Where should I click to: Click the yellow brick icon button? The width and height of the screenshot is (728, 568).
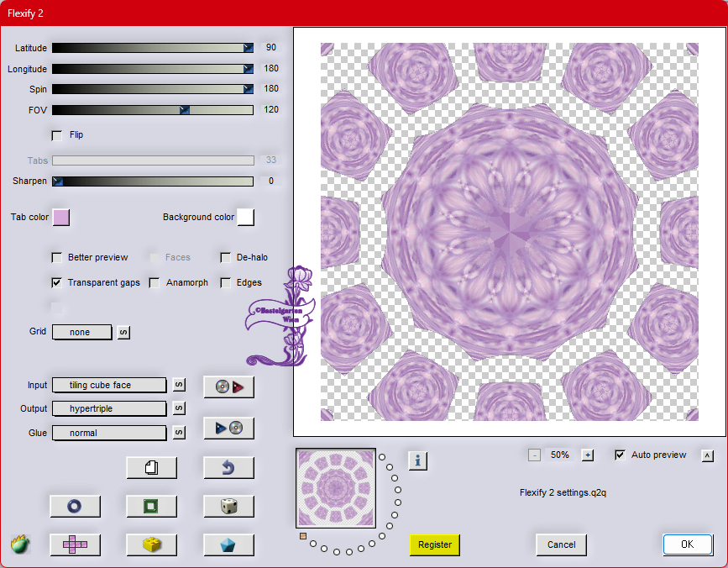coord(151,544)
